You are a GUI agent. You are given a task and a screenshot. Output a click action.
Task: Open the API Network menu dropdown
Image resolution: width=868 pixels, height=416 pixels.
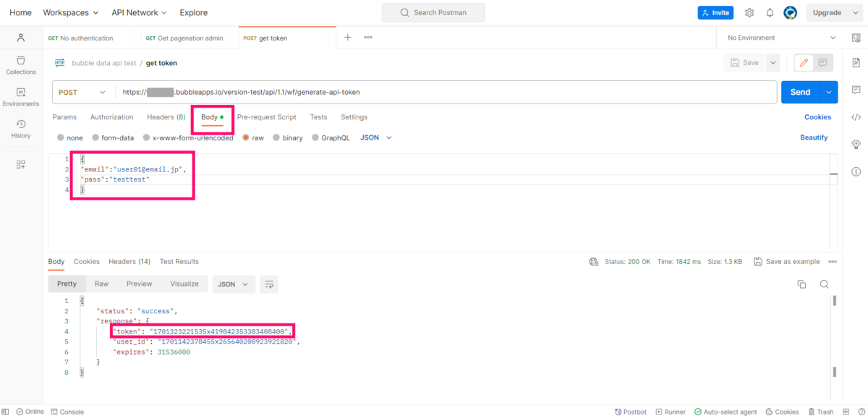click(139, 13)
